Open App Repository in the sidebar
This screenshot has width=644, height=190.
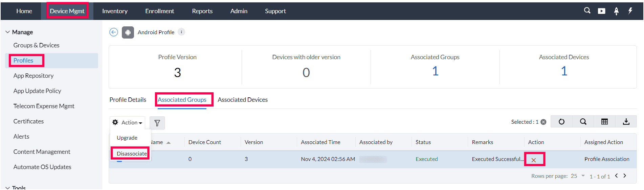tap(34, 76)
